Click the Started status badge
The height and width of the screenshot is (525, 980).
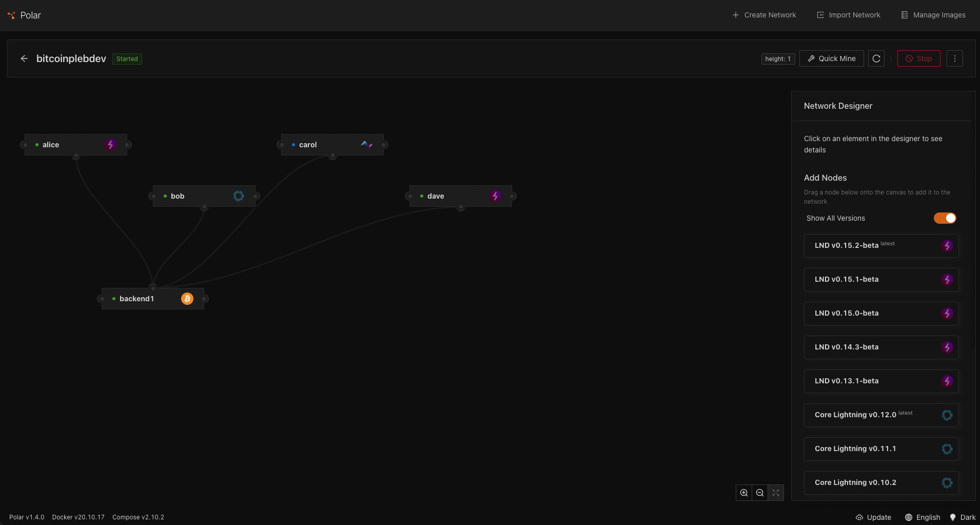click(x=127, y=59)
